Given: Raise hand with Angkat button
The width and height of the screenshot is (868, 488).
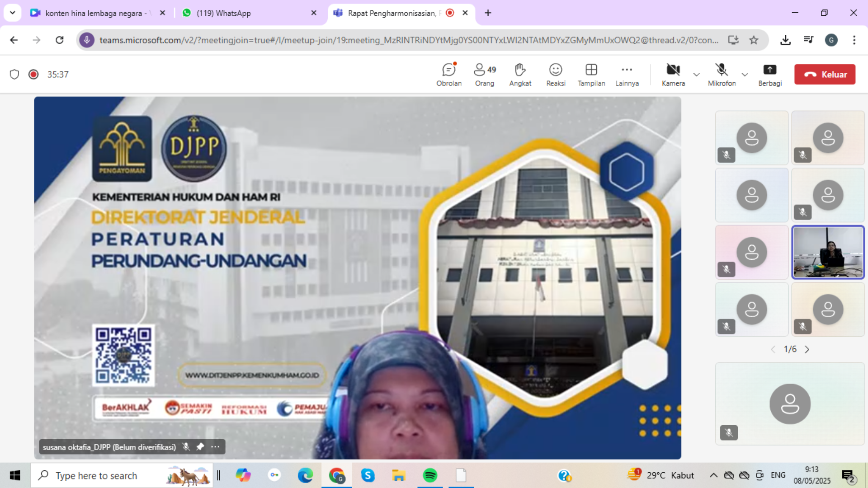Looking at the screenshot, I should tap(520, 75).
